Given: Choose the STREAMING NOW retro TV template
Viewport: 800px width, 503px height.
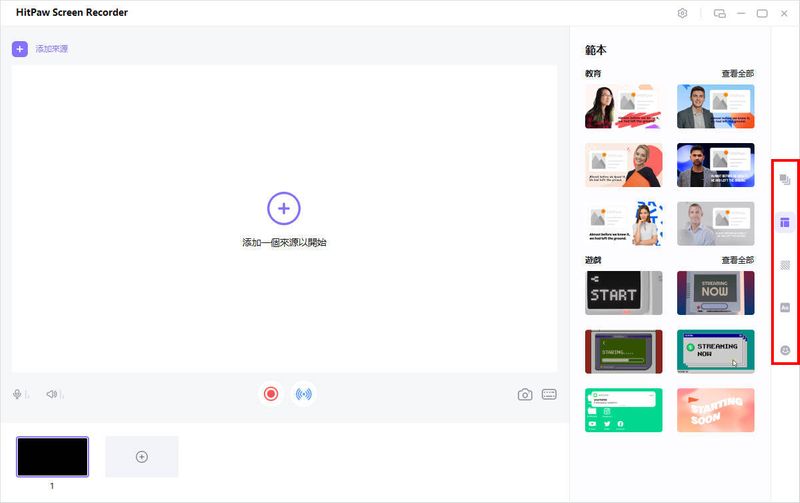Looking at the screenshot, I should [715, 293].
